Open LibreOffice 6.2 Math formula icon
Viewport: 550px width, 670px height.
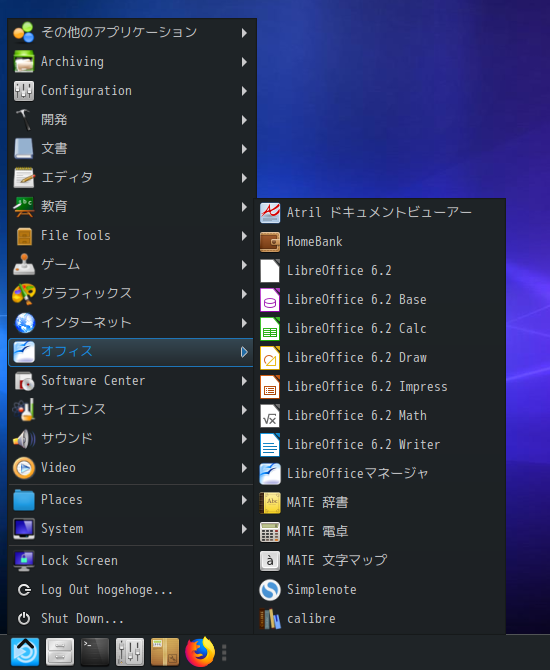[270, 416]
